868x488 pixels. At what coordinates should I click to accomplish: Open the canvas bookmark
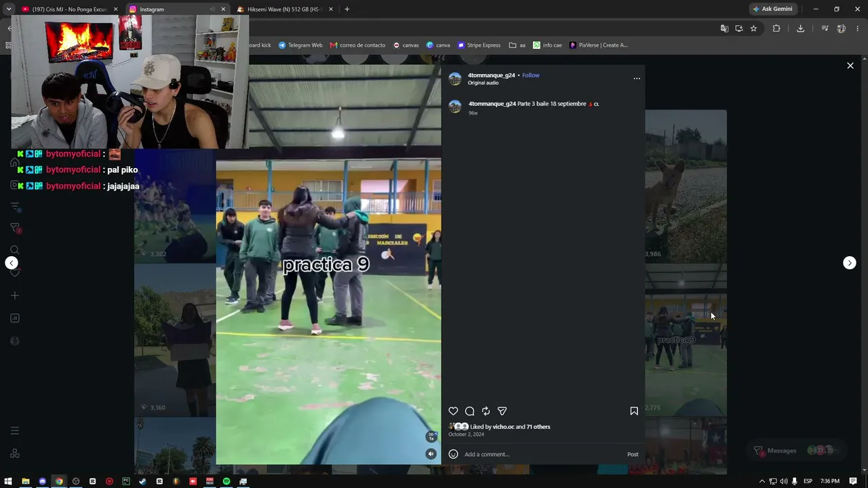pyautogui.click(x=406, y=45)
